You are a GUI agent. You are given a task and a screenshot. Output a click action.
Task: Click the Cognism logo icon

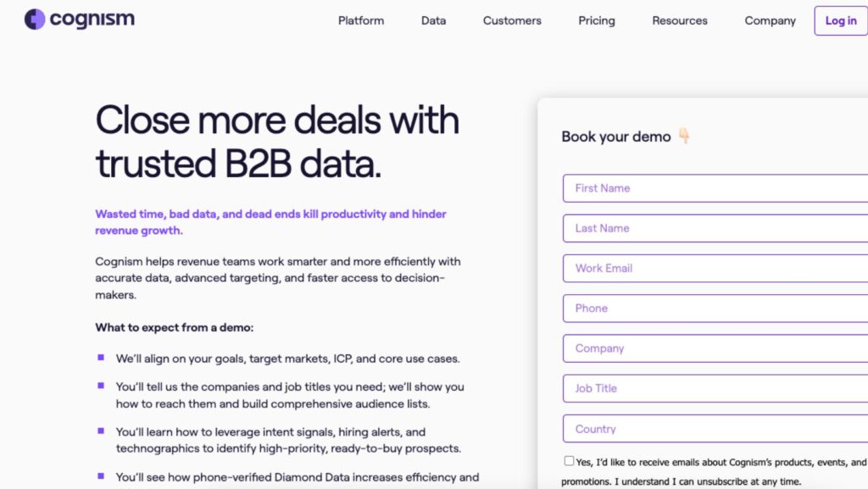click(35, 19)
